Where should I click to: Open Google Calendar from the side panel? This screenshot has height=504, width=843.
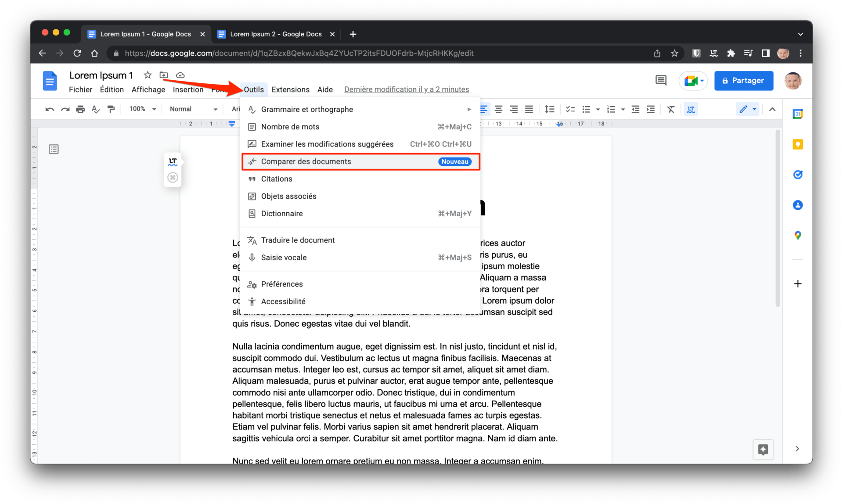click(797, 114)
